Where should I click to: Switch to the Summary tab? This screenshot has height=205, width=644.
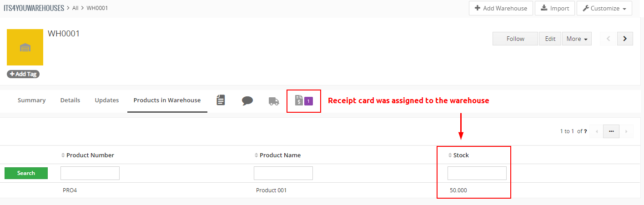tap(32, 100)
